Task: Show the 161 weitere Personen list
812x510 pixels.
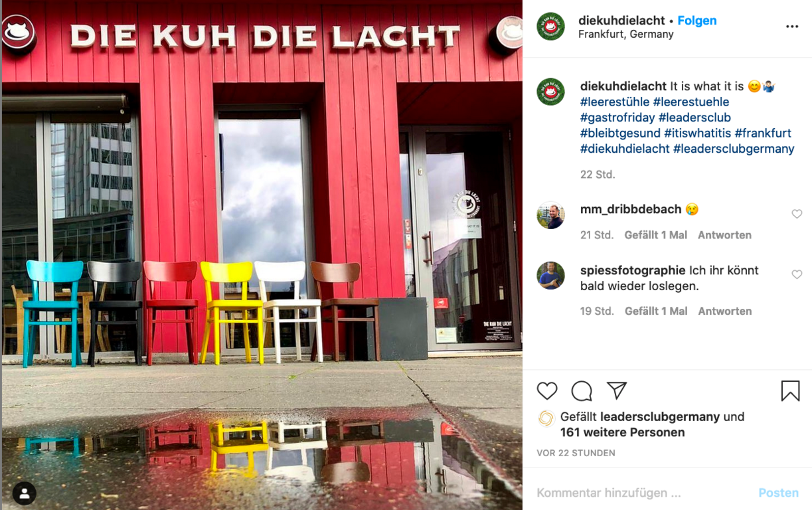Action: 622,432
